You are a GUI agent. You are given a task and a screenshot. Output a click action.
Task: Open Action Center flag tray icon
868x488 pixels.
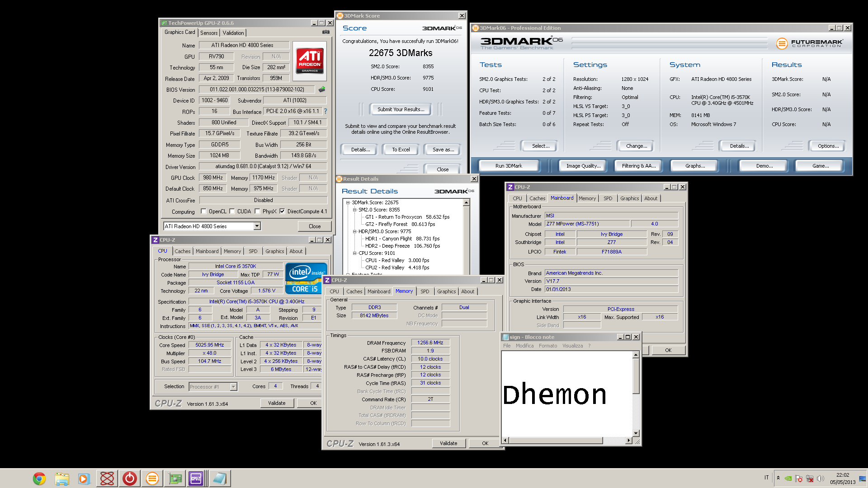(799, 479)
